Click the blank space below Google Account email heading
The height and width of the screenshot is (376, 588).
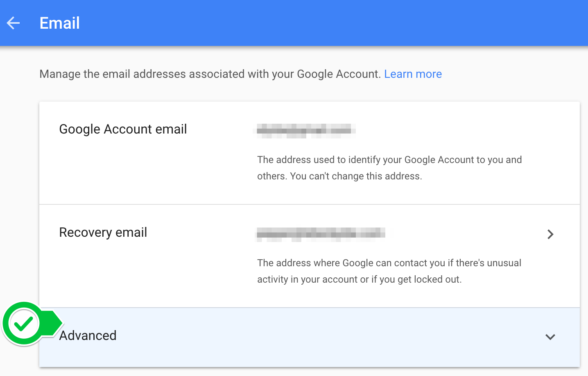tap(123, 172)
